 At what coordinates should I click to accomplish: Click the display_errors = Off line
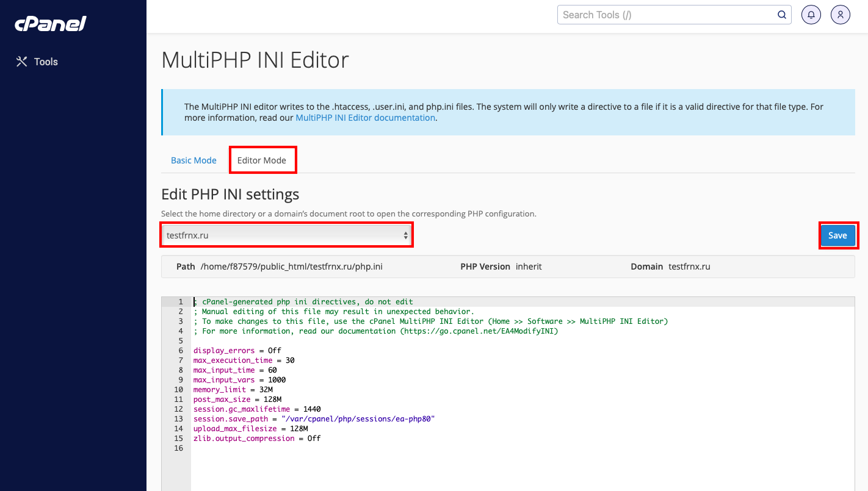[237, 351]
